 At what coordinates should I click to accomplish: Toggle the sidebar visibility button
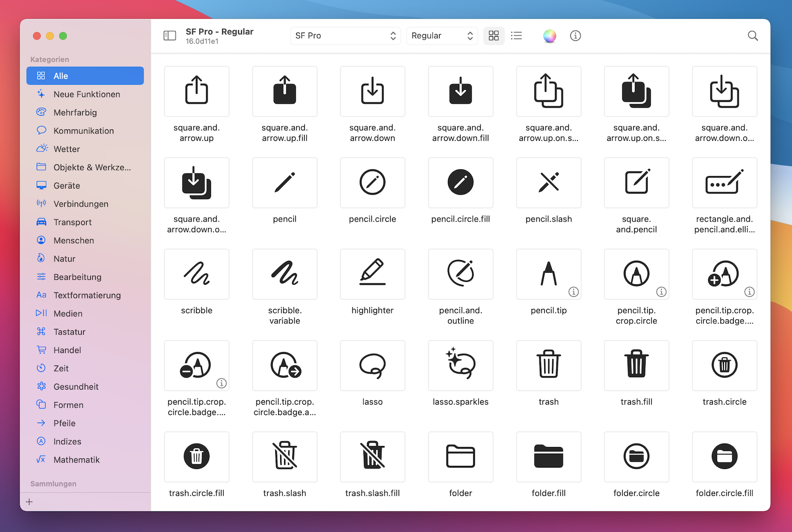[170, 36]
